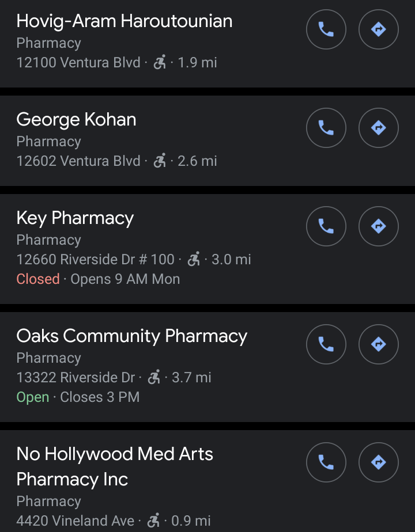View Oaks Community Pharmacy listing
The height and width of the screenshot is (532, 415).
(x=131, y=336)
